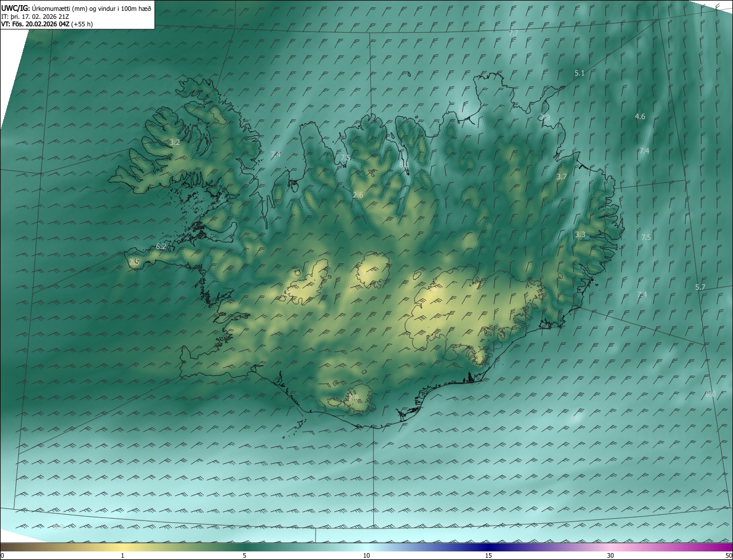Click the '50' tick label on the colorbar
The height and width of the screenshot is (560, 733).
pos(728,555)
